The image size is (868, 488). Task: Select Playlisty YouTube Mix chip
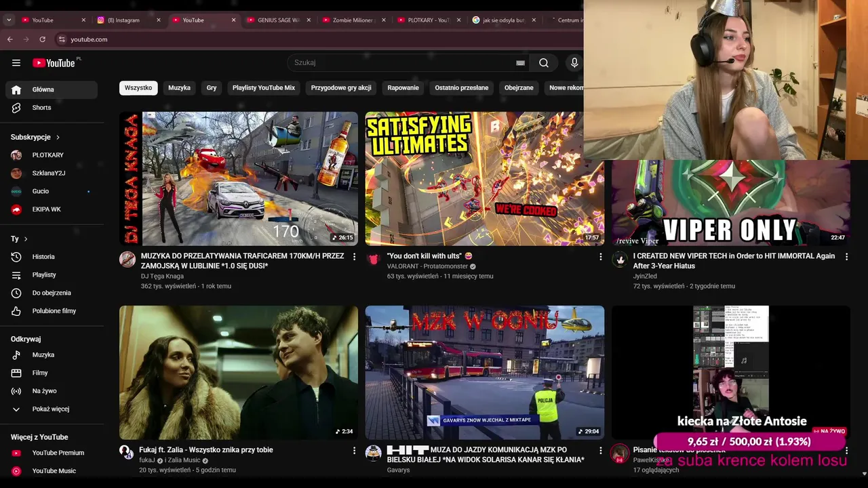tap(264, 88)
